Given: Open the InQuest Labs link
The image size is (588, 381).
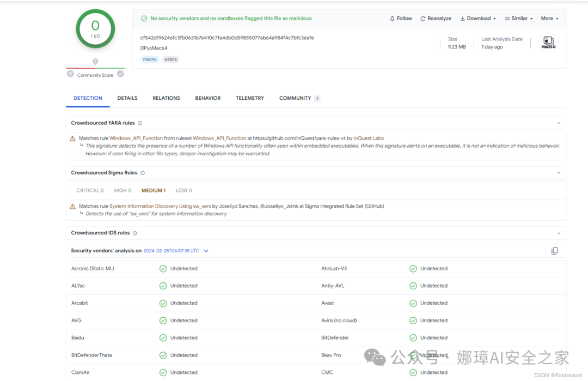Looking at the screenshot, I should coord(368,138).
